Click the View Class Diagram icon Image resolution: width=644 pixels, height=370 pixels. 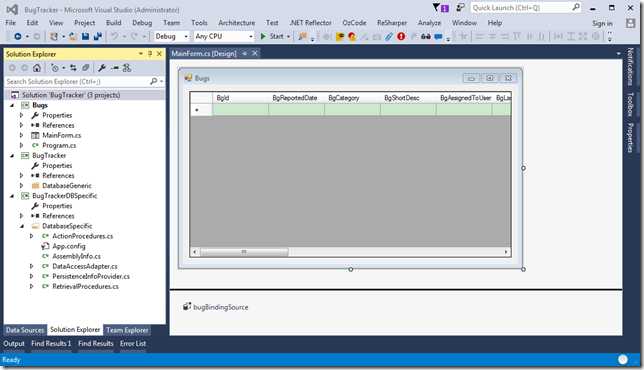point(126,68)
